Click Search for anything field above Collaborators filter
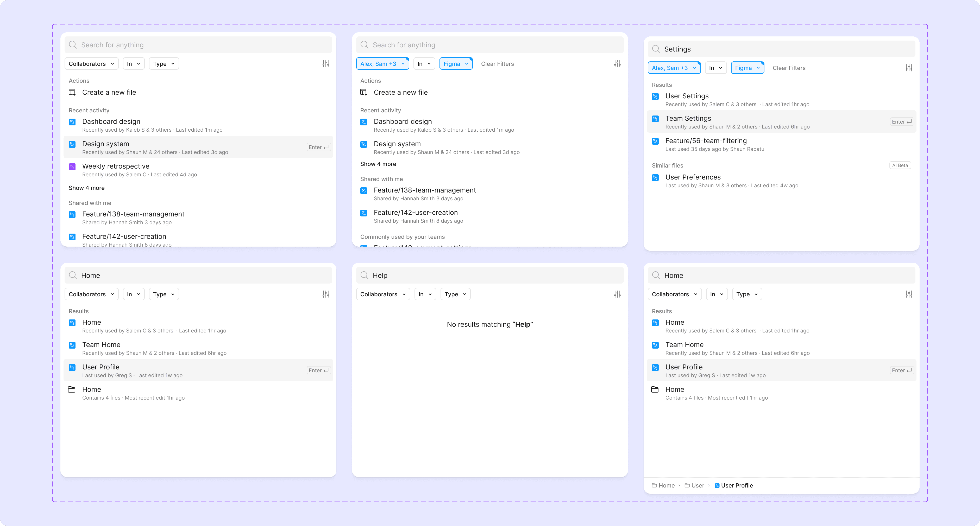This screenshot has height=526, width=980. (198, 45)
